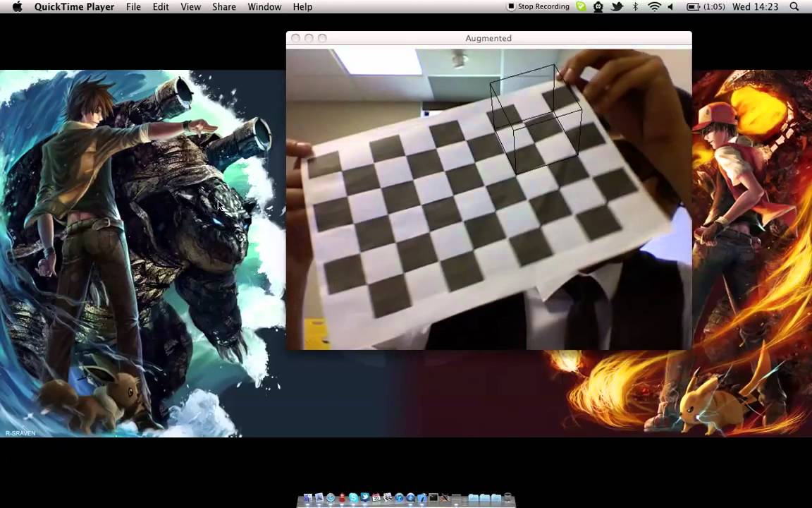Open the Wi-Fi status menu
Screen dimensions: 812x508
[655, 7]
